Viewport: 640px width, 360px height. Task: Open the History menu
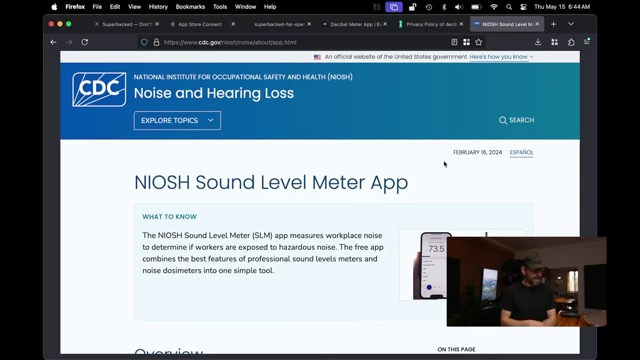click(x=158, y=7)
